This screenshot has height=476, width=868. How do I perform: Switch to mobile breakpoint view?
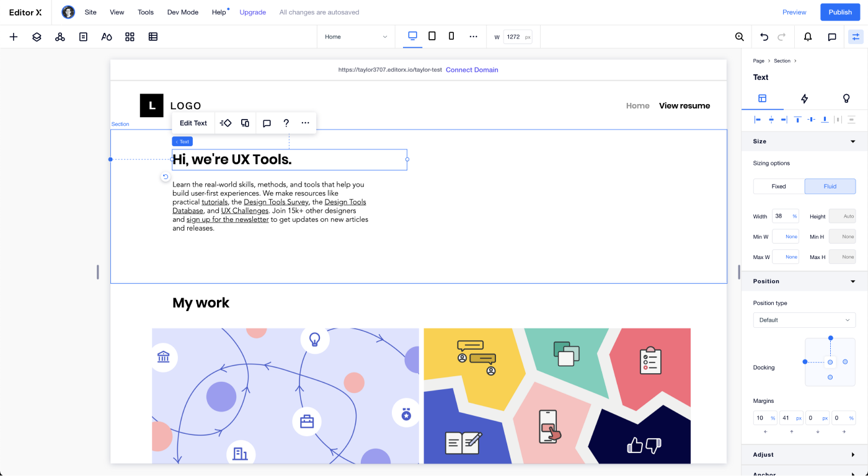coord(451,36)
